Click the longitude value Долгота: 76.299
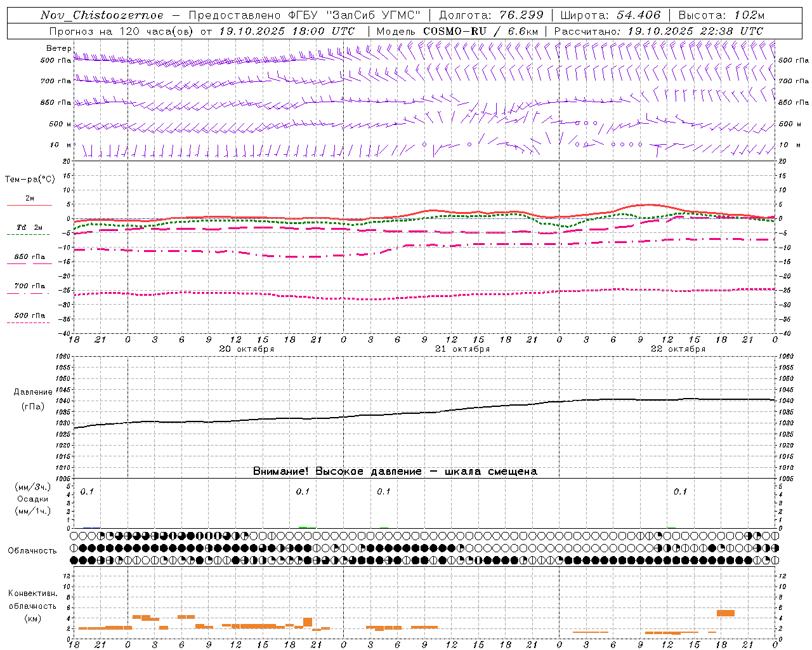 click(x=491, y=15)
